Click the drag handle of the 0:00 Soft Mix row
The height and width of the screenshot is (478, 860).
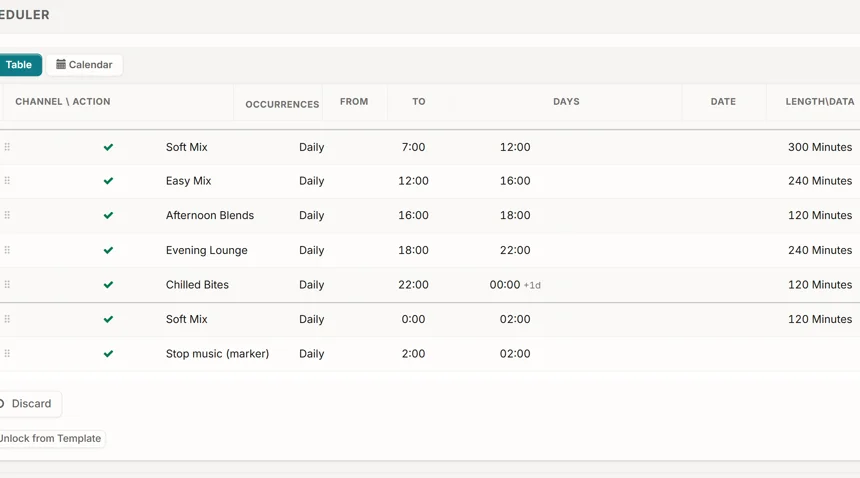pyautogui.click(x=7, y=319)
